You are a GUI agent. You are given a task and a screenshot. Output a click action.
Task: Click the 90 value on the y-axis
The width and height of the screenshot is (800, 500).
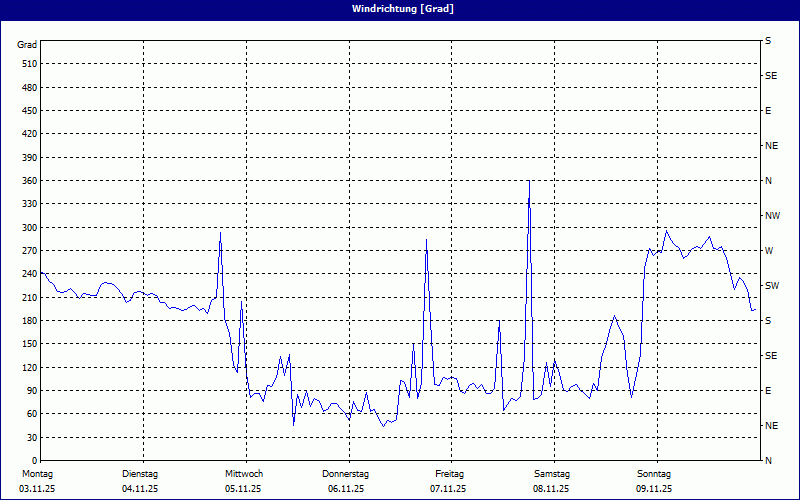click(x=30, y=391)
